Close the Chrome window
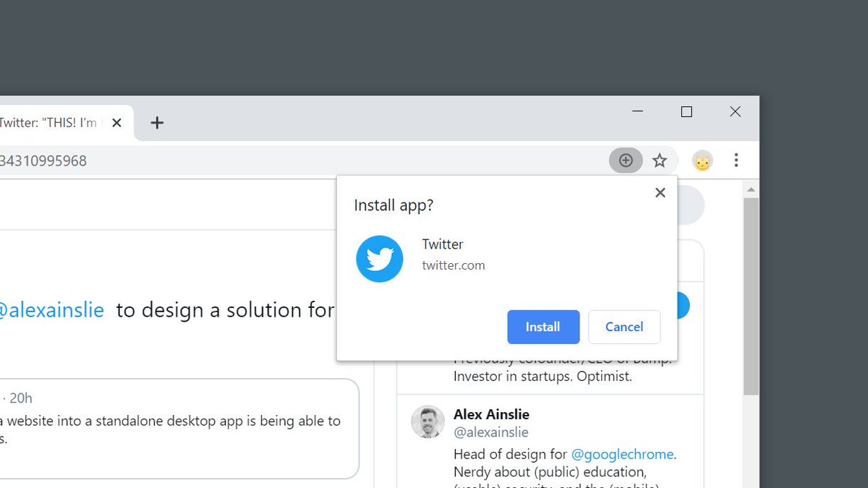The height and width of the screenshot is (488, 868). [735, 111]
